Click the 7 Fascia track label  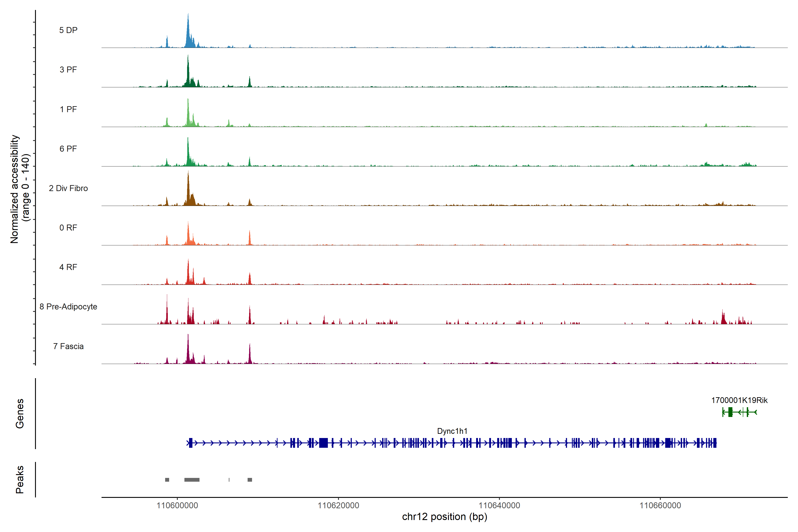click(x=68, y=346)
